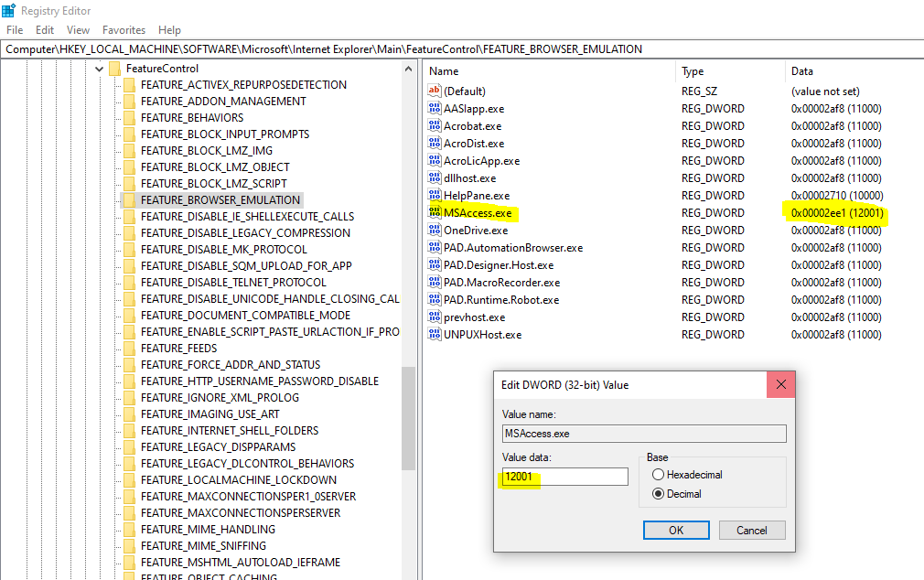Click the FEATURE_FEEDS folder icon

click(x=130, y=349)
